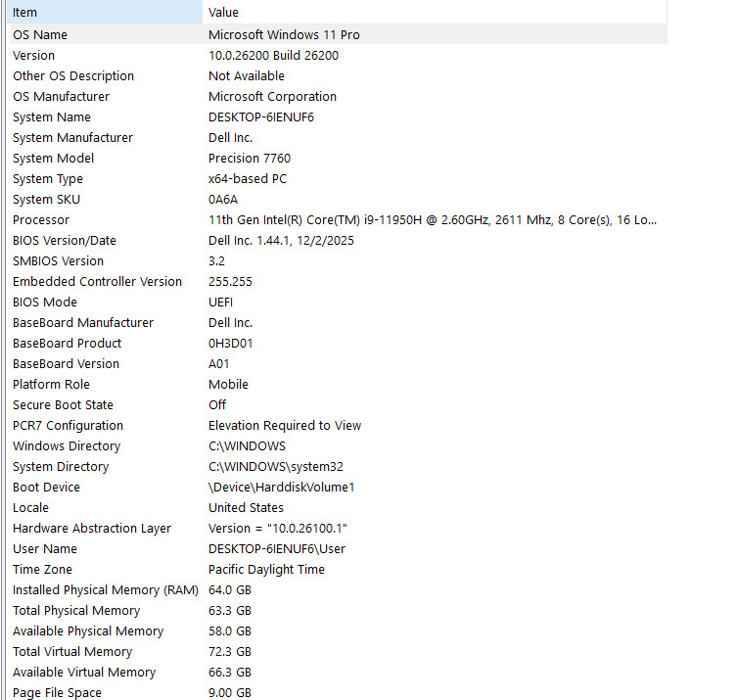735x700 pixels.
Task: Select the System Type row
Action: 339,179
